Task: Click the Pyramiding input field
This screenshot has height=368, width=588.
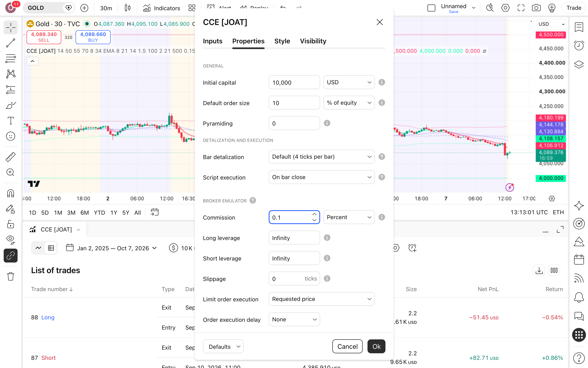Action: tap(294, 123)
